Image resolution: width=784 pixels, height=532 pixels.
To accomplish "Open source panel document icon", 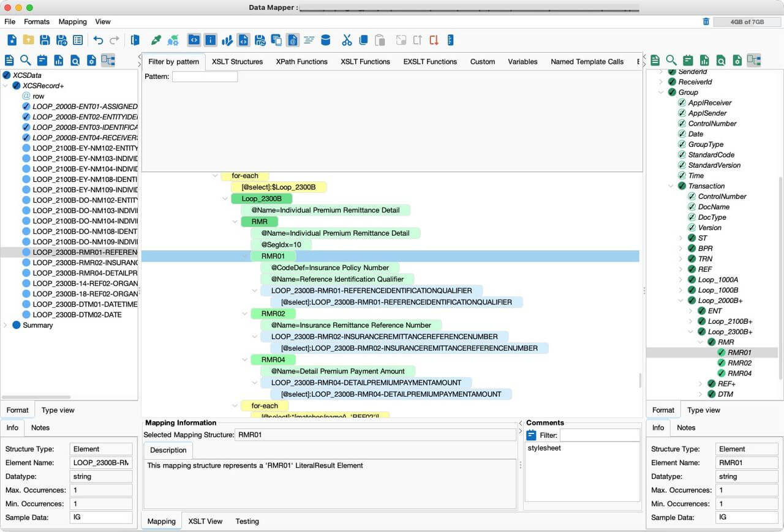I will click(9, 60).
